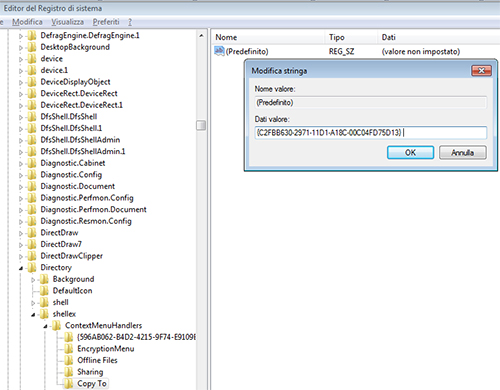The height and width of the screenshot is (390, 500).
Task: Open the Modifica menu
Action: pos(27,22)
